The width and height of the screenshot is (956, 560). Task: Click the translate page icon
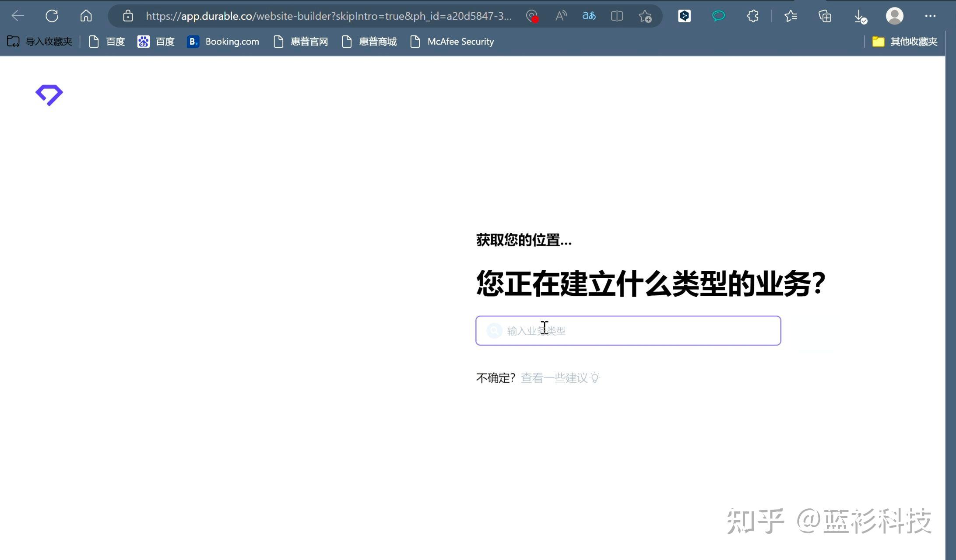coord(589,16)
